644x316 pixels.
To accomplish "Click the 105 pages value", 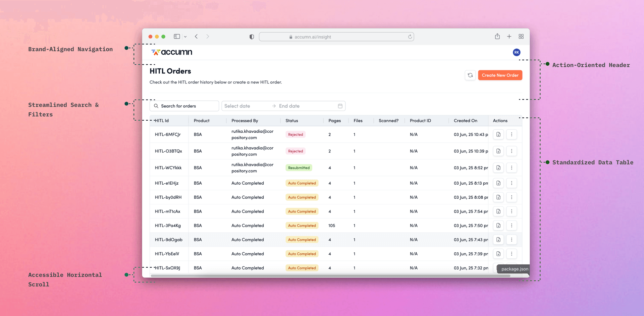I will coord(332,226).
